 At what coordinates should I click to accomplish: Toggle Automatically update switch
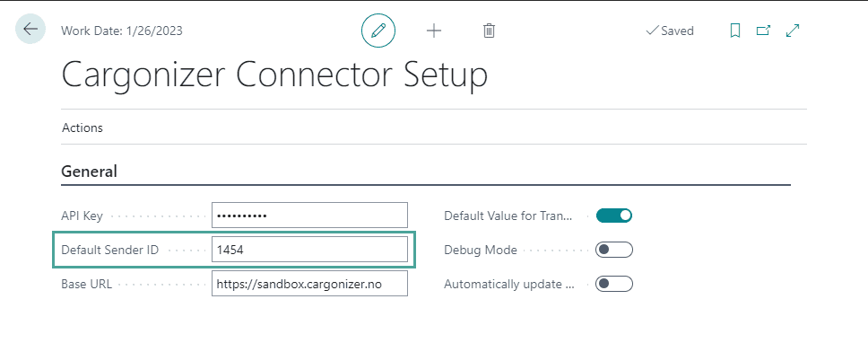point(614,285)
